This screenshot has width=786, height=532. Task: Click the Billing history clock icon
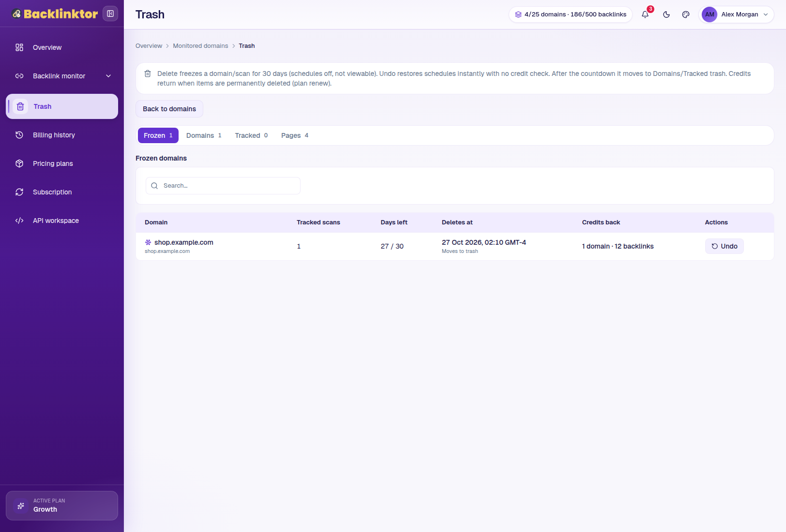[19, 135]
